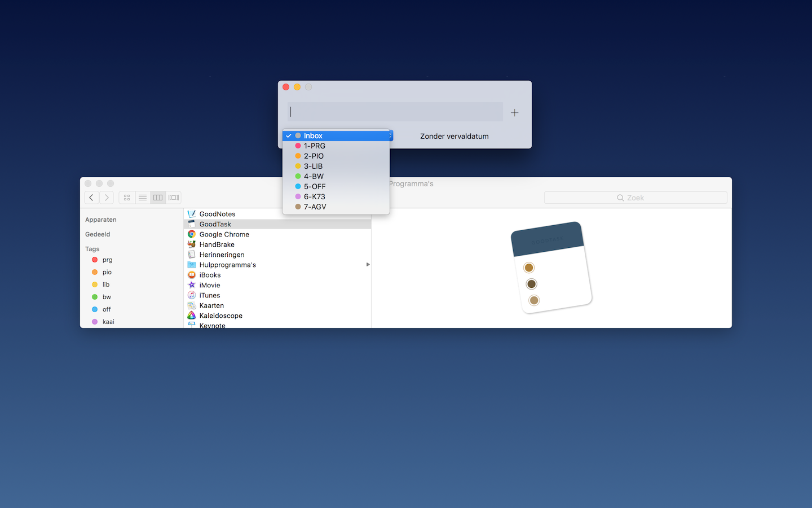Select iBooks icon in list
This screenshot has width=812, height=508.
192,275
